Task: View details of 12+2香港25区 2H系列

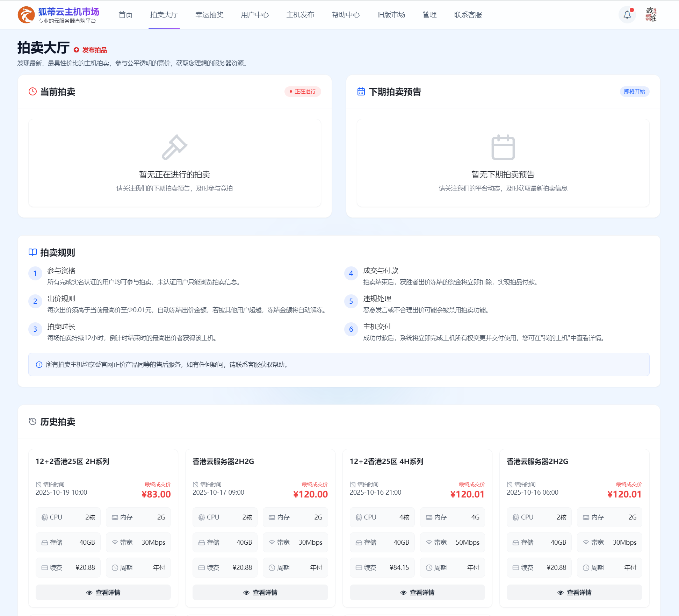Action: coord(103,593)
